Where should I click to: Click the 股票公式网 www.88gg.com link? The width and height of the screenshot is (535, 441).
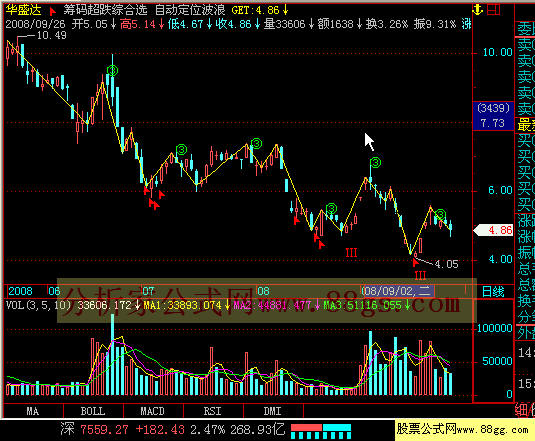click(x=463, y=429)
